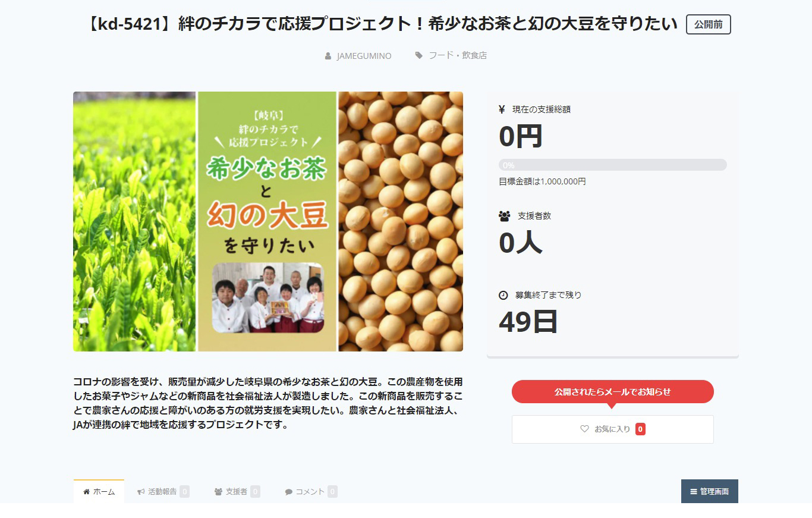Click the megaphone icon in 活動報告 tab

click(141, 492)
